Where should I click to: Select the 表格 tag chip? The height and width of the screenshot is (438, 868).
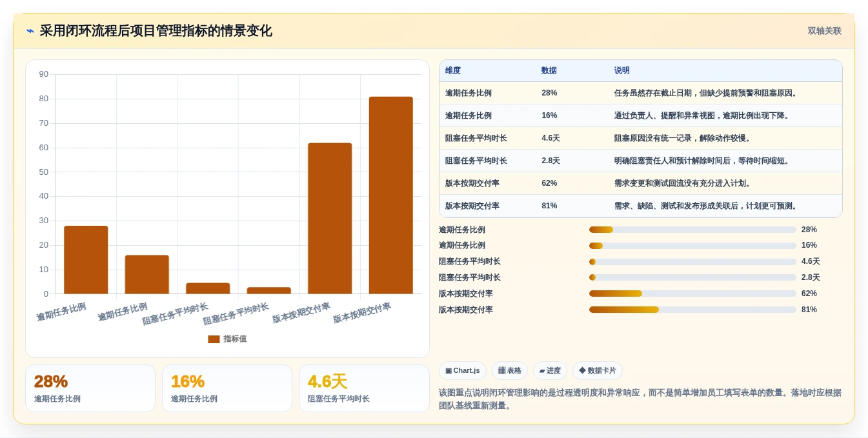pyautogui.click(x=509, y=371)
